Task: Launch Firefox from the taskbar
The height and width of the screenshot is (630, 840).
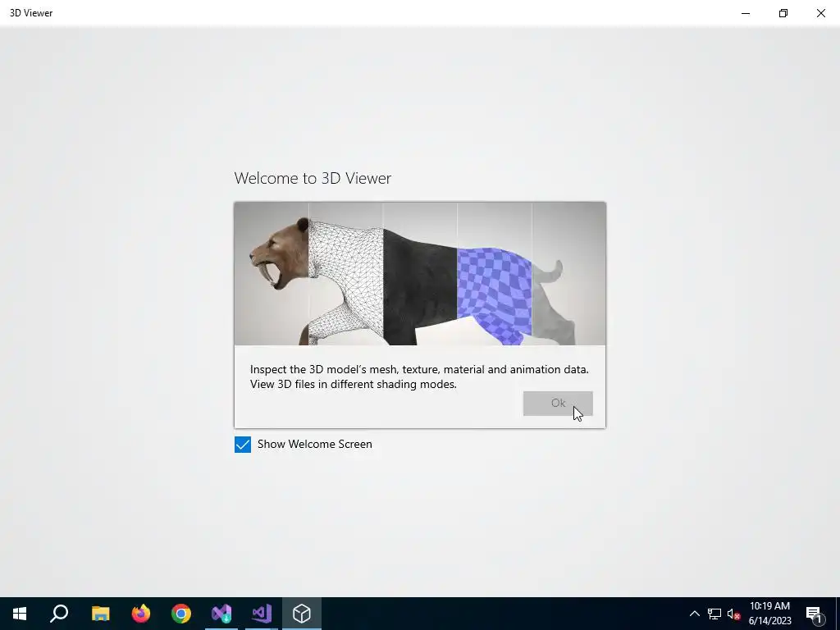Action: [x=141, y=614]
